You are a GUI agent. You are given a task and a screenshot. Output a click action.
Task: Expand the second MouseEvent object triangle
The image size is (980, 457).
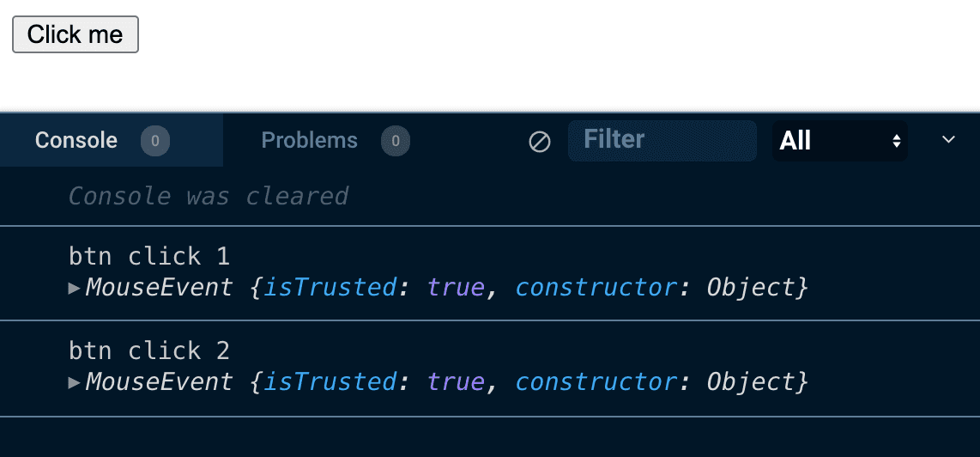(75, 382)
